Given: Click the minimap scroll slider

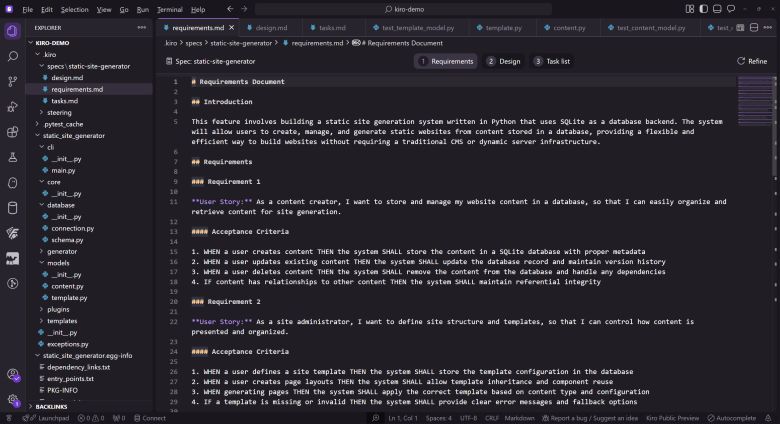Looking at the screenshot, I should (x=755, y=90).
